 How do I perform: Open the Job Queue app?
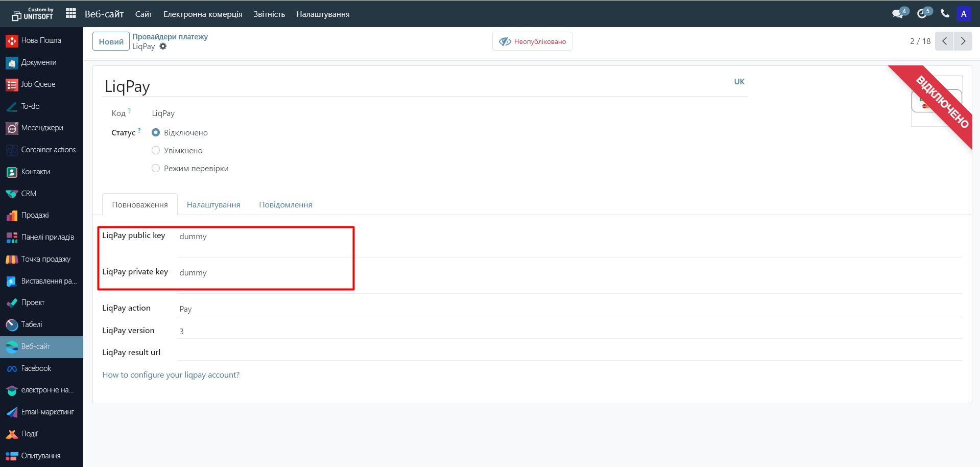(38, 84)
